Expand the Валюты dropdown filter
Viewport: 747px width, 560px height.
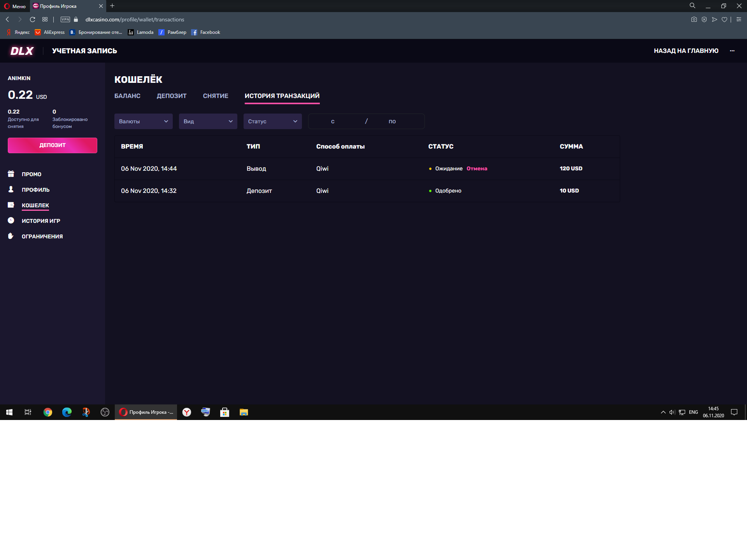click(143, 121)
